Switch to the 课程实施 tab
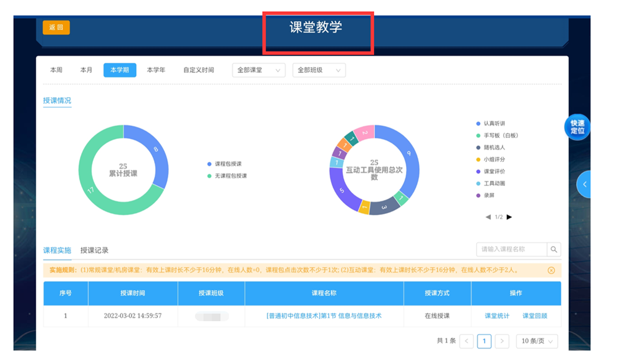The width and height of the screenshot is (623, 364). point(57,250)
